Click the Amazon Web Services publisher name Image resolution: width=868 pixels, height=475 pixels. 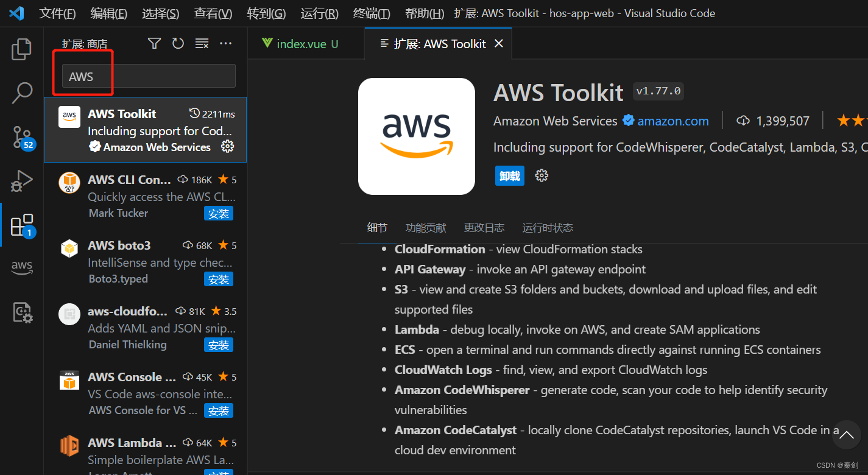pyautogui.click(x=555, y=121)
